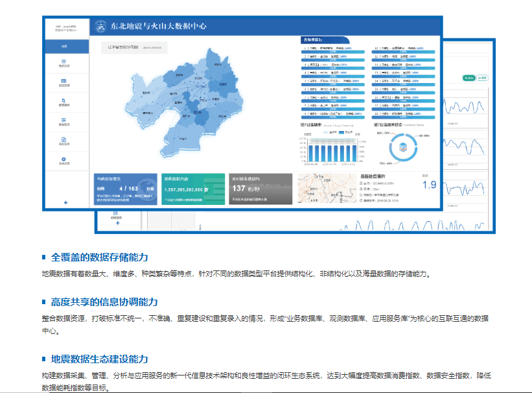This screenshot has width=532, height=393.
Task: Click the 最新地震事件 heading
Action: click(373, 176)
